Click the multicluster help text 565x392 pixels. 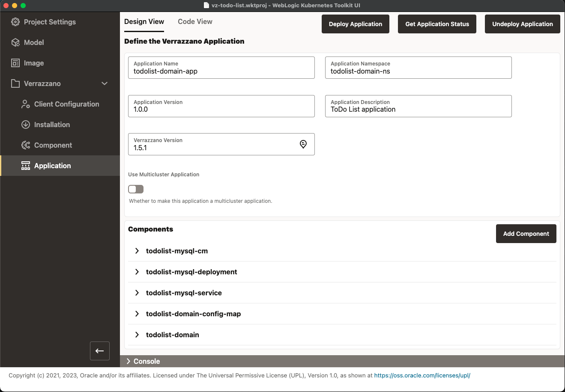[200, 201]
